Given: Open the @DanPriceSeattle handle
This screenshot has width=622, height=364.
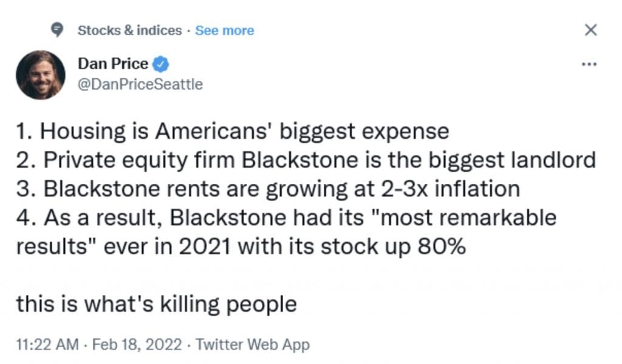Looking at the screenshot, I should tap(140, 84).
